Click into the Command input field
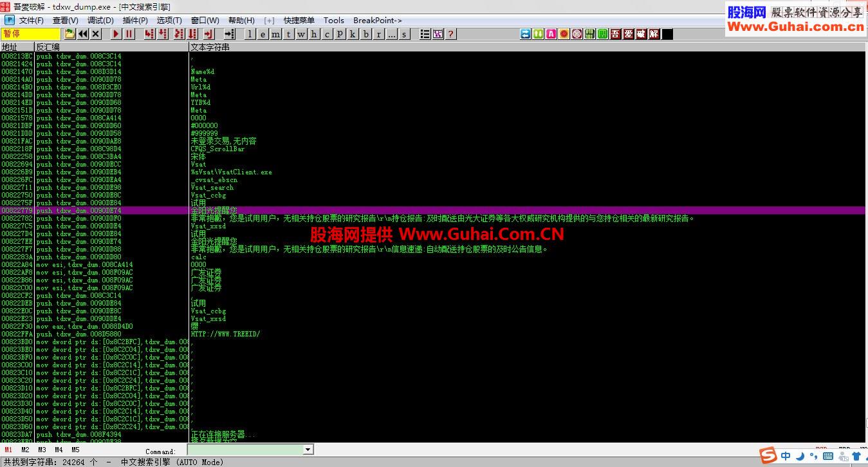The width and height of the screenshot is (868, 467). pyautogui.click(x=246, y=450)
